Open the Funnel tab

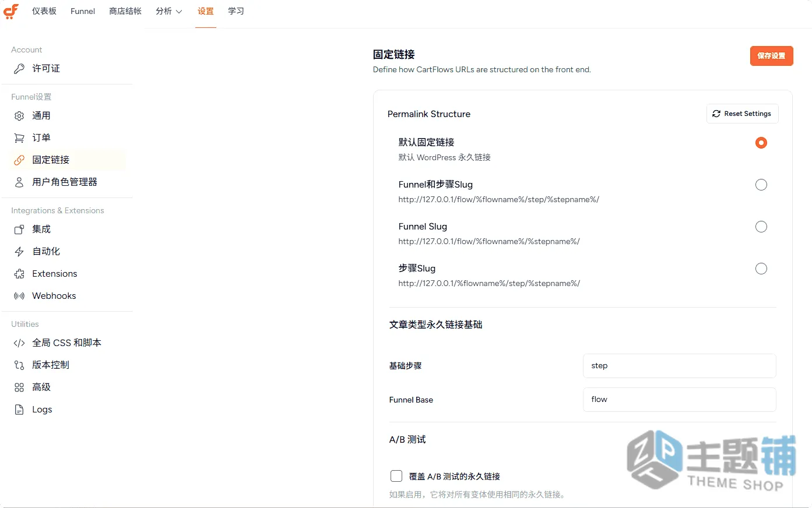coord(83,11)
